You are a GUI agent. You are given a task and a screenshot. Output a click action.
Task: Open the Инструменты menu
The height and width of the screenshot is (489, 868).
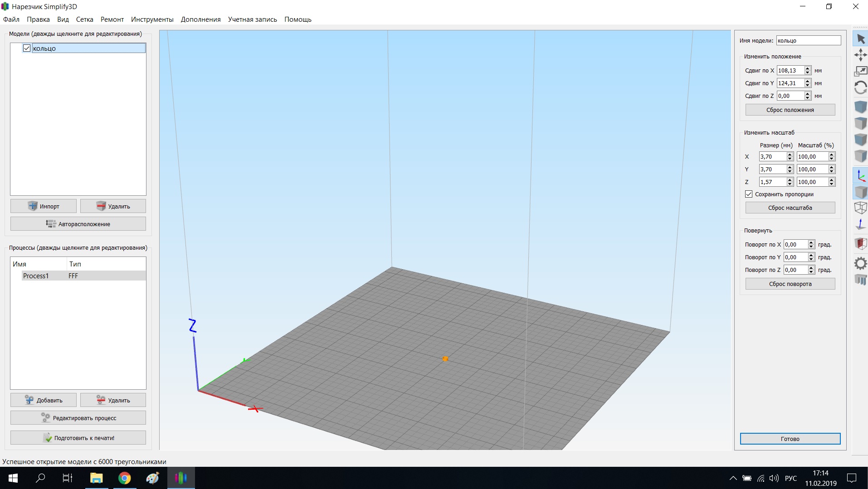[x=152, y=19]
